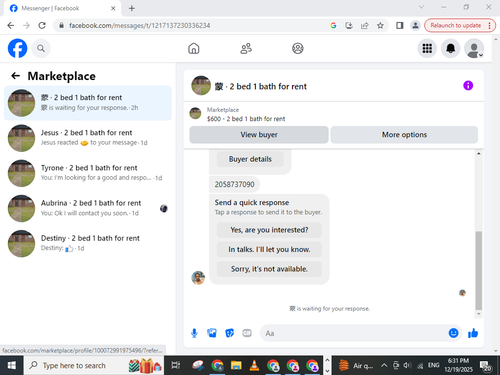Click the $600 listing thumbnail under Marketplace
The height and width of the screenshot is (375, 500).
click(195, 113)
